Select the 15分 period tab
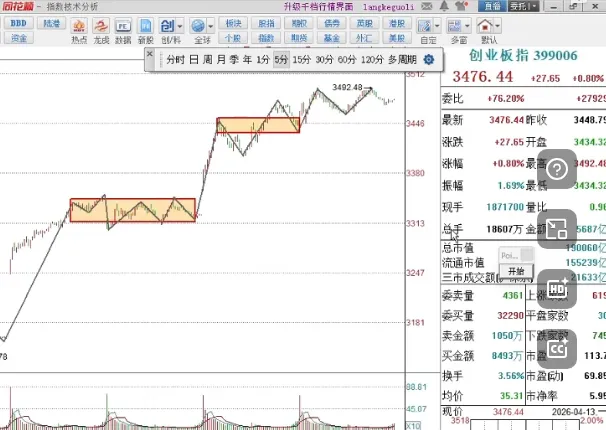 [301, 59]
